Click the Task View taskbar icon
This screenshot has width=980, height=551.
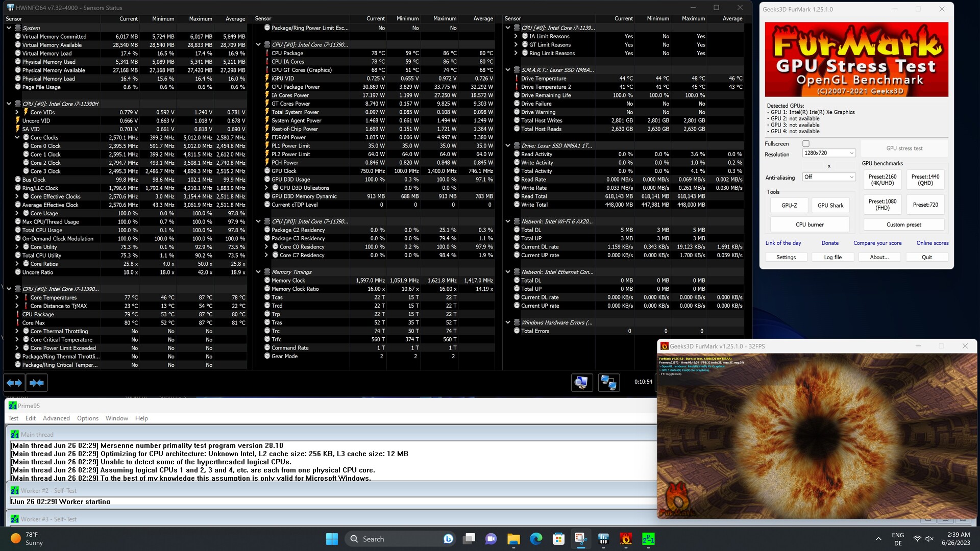[x=469, y=539]
